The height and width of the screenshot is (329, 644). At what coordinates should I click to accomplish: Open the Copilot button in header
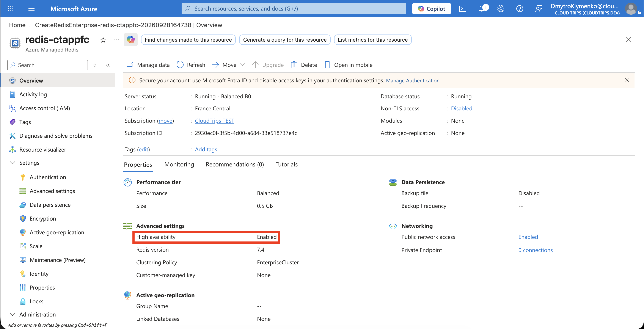pyautogui.click(x=431, y=9)
